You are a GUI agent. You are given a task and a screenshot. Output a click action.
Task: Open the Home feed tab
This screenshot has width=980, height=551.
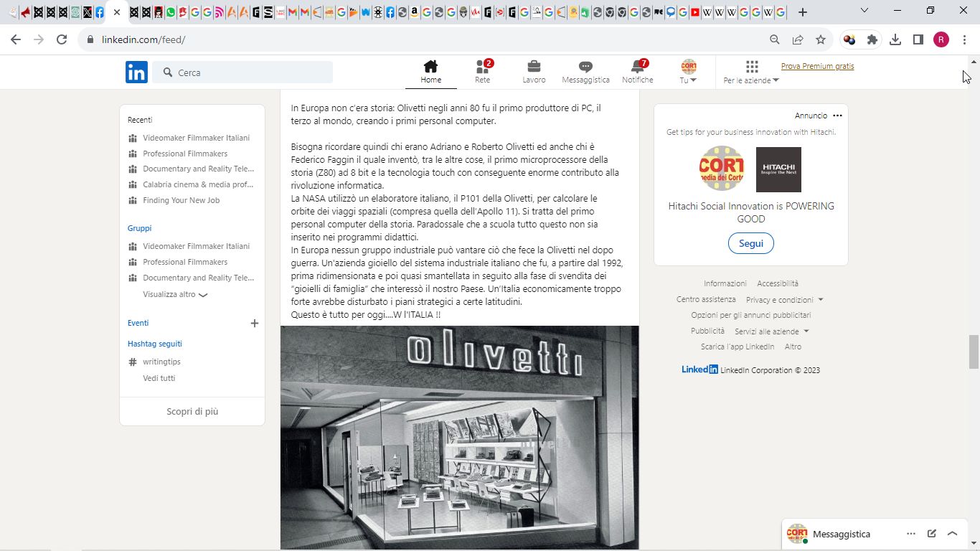pos(430,72)
